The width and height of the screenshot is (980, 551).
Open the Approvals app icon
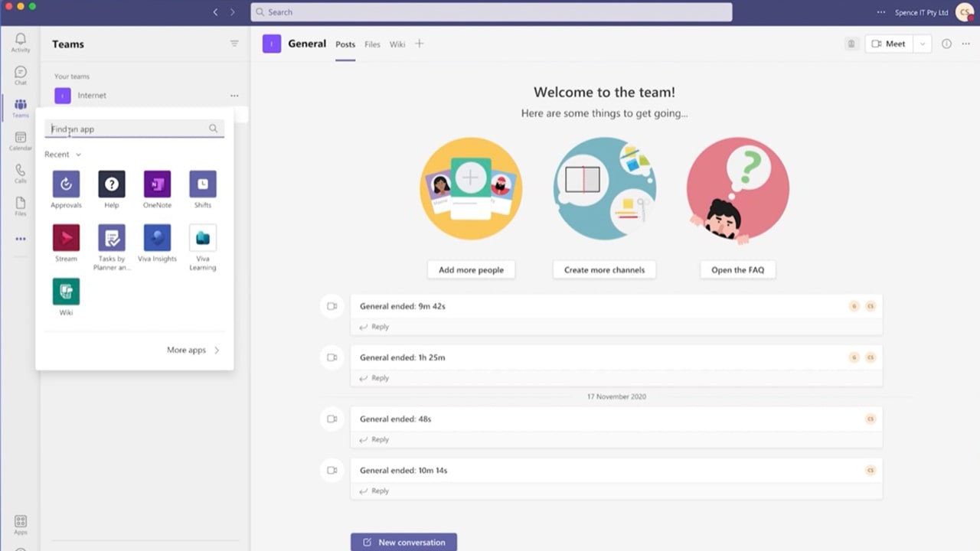[x=66, y=184]
